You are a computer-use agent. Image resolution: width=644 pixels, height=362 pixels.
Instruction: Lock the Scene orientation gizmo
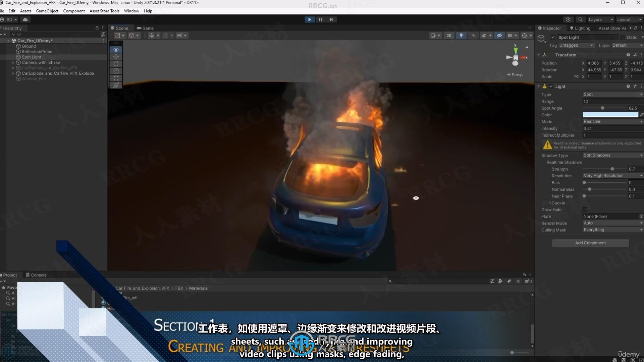pyautogui.click(x=527, y=47)
